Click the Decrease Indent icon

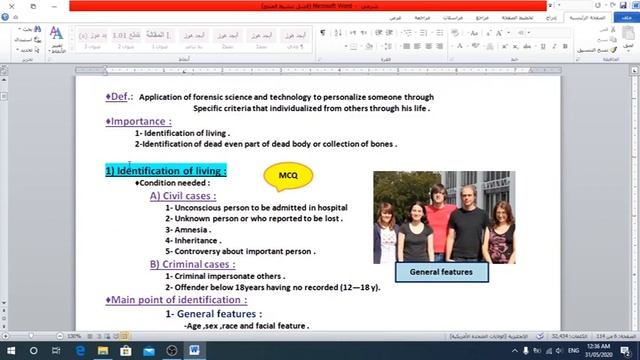(390, 33)
